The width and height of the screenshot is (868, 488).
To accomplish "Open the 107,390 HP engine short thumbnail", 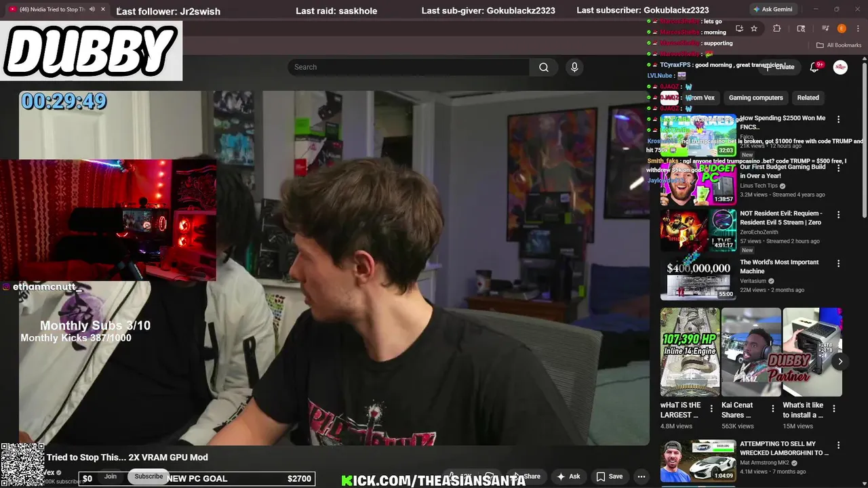I will (x=690, y=352).
